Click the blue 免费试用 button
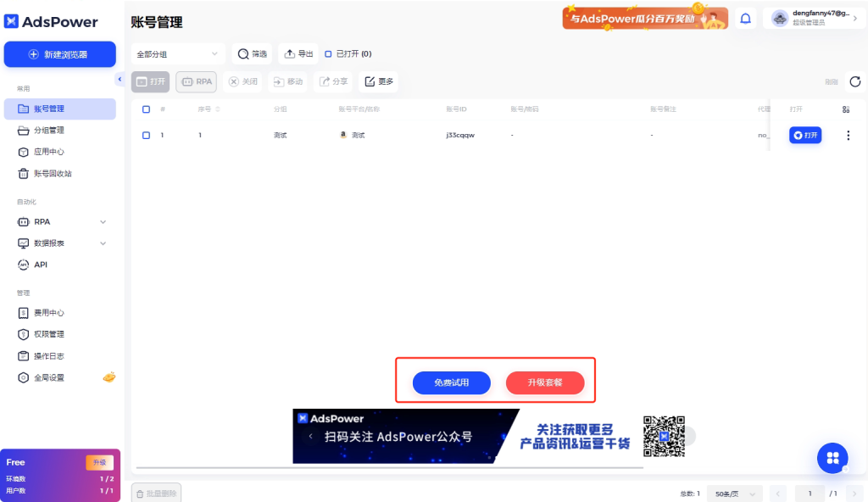 (x=452, y=383)
